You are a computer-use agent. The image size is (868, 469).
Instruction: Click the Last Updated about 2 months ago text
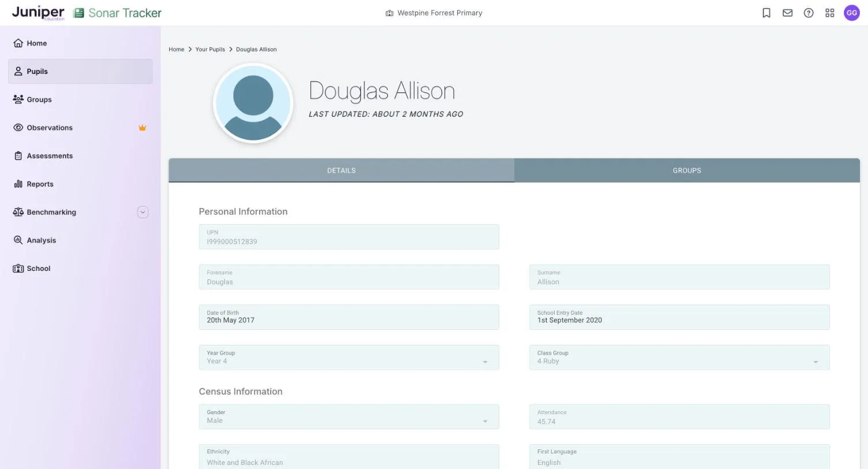[x=386, y=114]
